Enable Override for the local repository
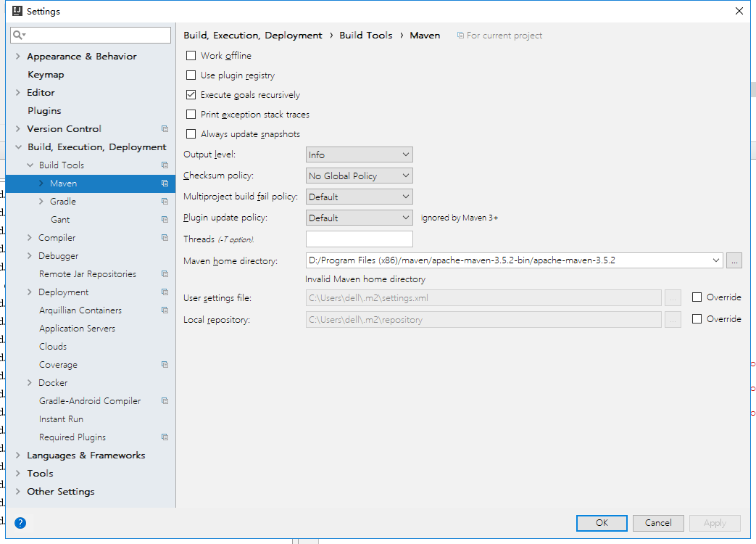The image size is (756, 544). 698,318
